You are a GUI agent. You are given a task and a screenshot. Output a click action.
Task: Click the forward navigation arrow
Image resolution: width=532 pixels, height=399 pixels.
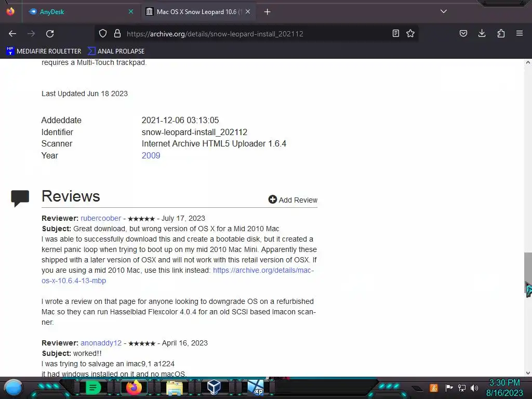[x=31, y=34]
